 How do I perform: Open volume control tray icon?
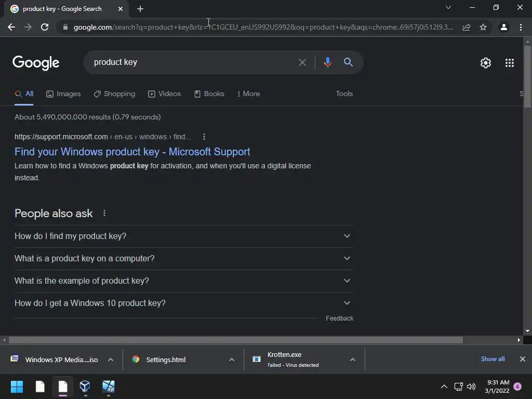(x=471, y=387)
